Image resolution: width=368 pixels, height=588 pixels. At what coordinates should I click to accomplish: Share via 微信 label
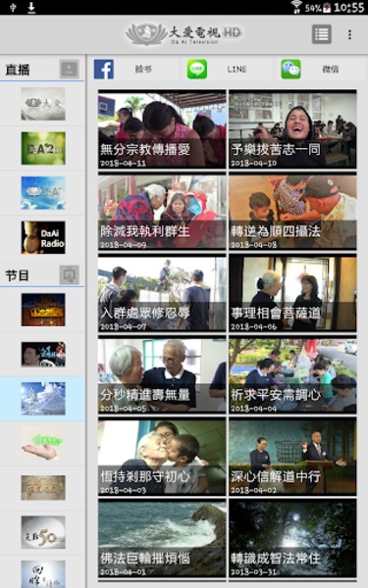331,69
